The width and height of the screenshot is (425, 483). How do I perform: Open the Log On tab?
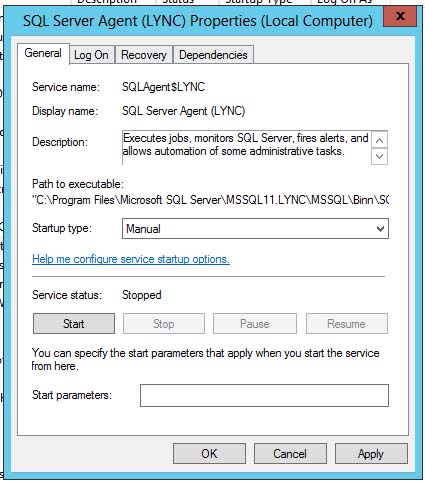point(91,55)
